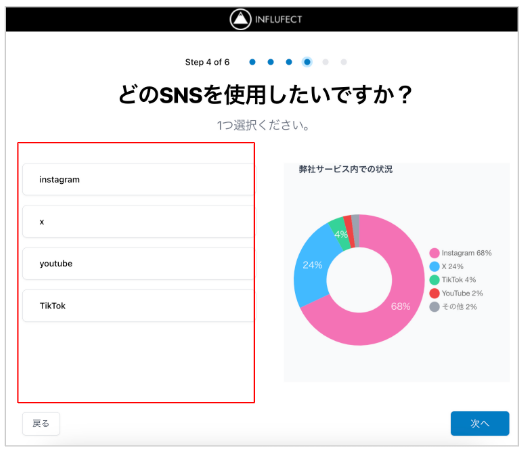Choose the x option

[138, 221]
